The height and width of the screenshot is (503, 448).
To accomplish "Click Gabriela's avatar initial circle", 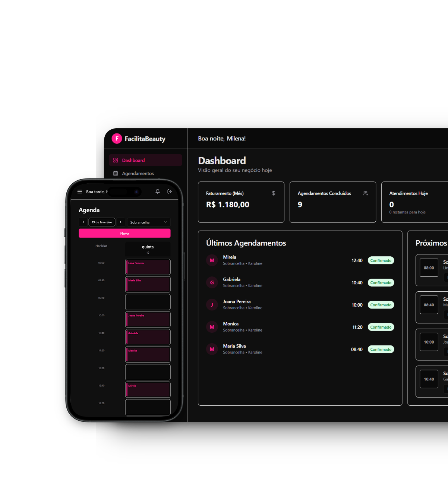I will click(x=212, y=282).
